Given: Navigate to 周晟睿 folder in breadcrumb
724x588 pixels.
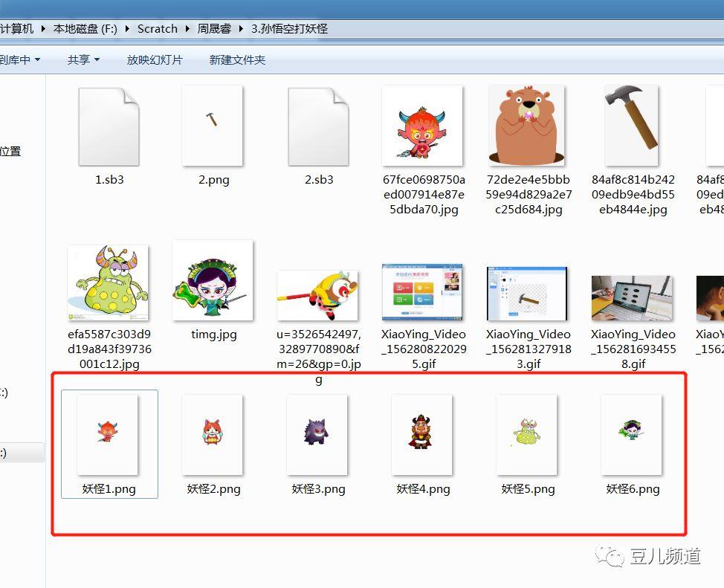Looking at the screenshot, I should pos(214,29).
